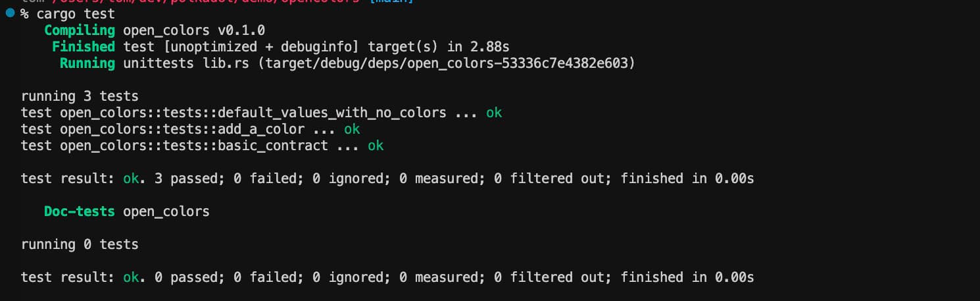Click the green "Running" status label
Image resolution: width=980 pixels, height=301 pixels.
tap(87, 63)
